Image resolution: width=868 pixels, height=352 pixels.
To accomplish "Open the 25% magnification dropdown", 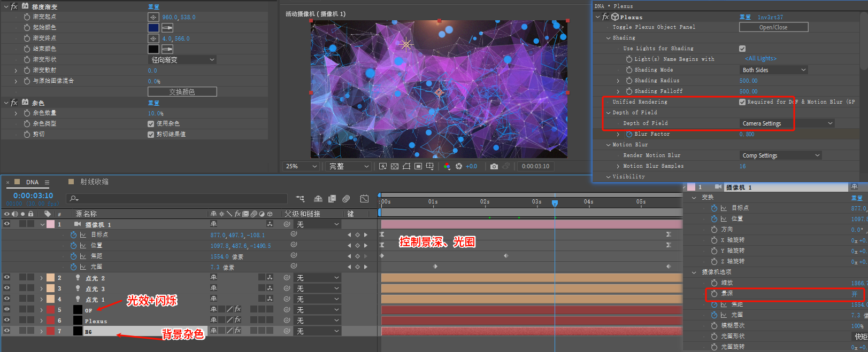I will click(301, 166).
